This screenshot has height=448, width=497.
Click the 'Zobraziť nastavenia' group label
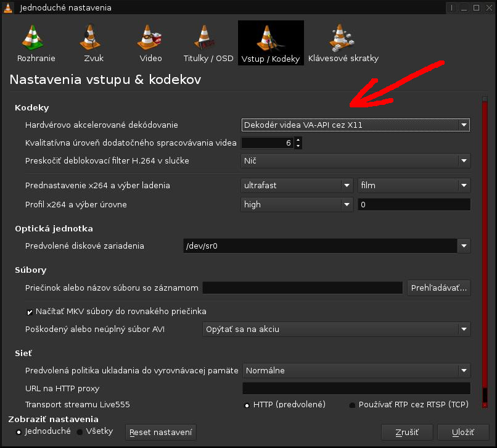tap(53, 420)
